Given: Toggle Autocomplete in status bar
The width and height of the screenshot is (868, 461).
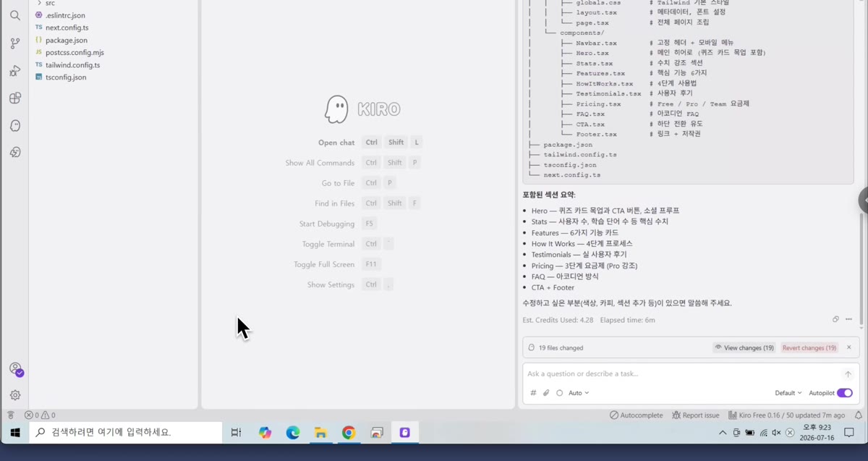Looking at the screenshot, I should [637, 415].
